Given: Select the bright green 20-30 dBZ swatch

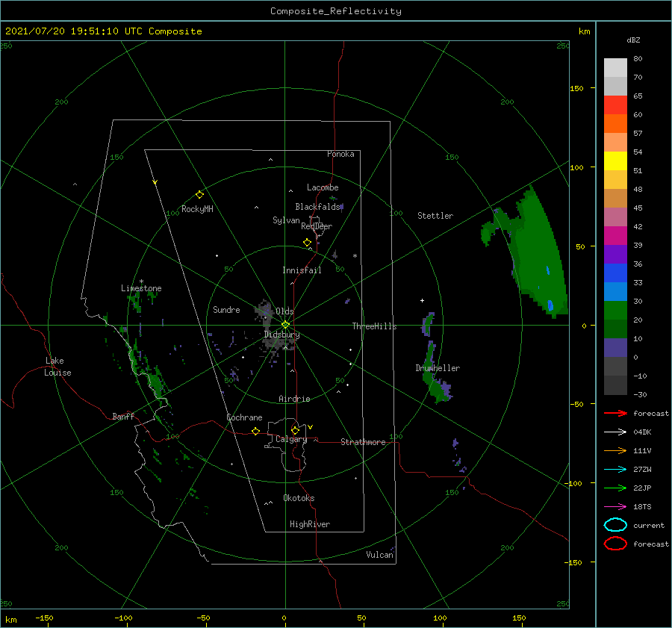Looking at the screenshot, I should tap(615, 311).
